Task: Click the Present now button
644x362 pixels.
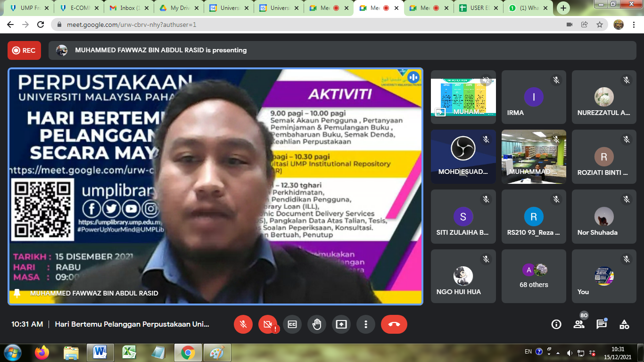Action: pyautogui.click(x=341, y=324)
